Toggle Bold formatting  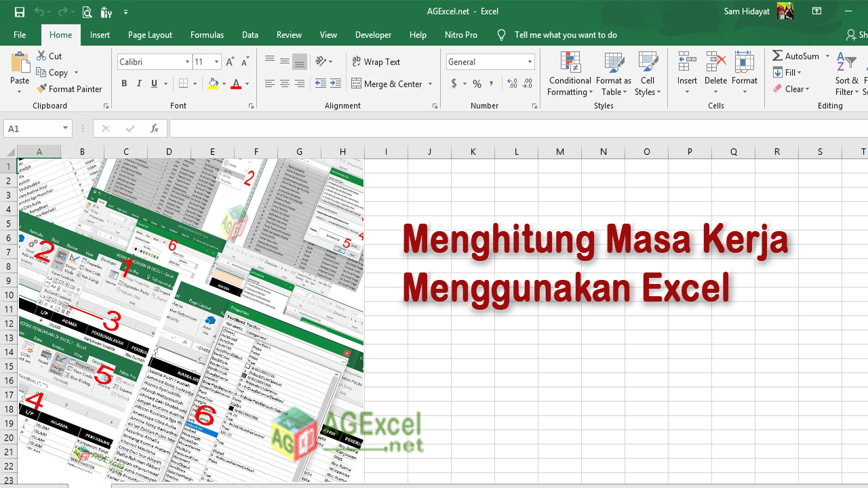tap(124, 84)
